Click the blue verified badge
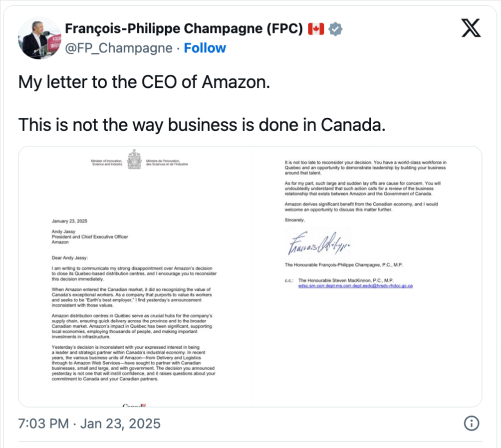Screen dimensions: 501x448 coord(337,29)
